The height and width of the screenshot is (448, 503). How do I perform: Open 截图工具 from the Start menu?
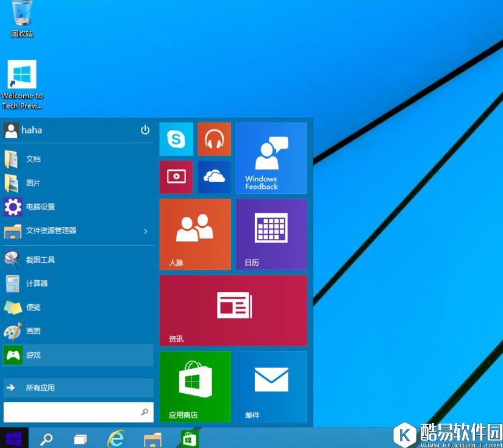(40, 259)
